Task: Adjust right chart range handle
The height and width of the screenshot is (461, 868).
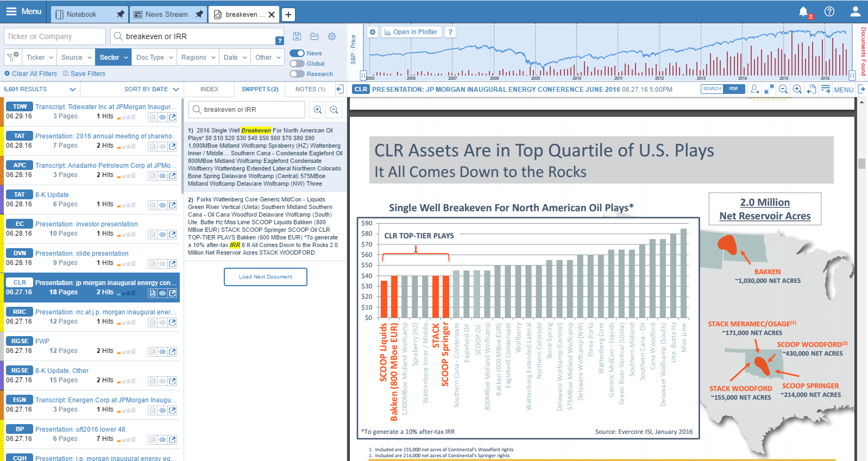Action: (x=852, y=75)
